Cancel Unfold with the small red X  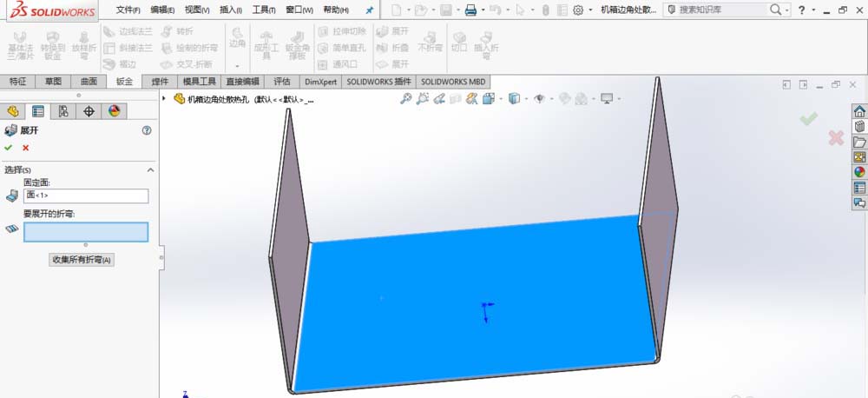[25, 148]
